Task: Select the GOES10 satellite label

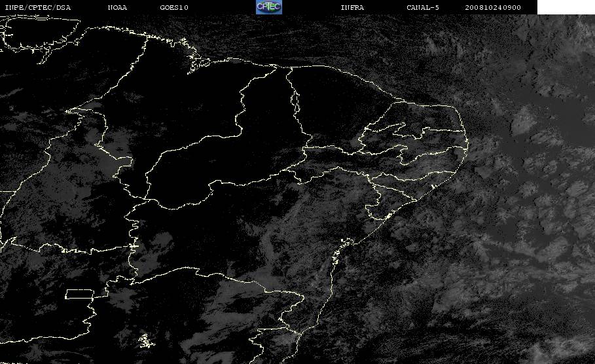Action: tap(174, 8)
